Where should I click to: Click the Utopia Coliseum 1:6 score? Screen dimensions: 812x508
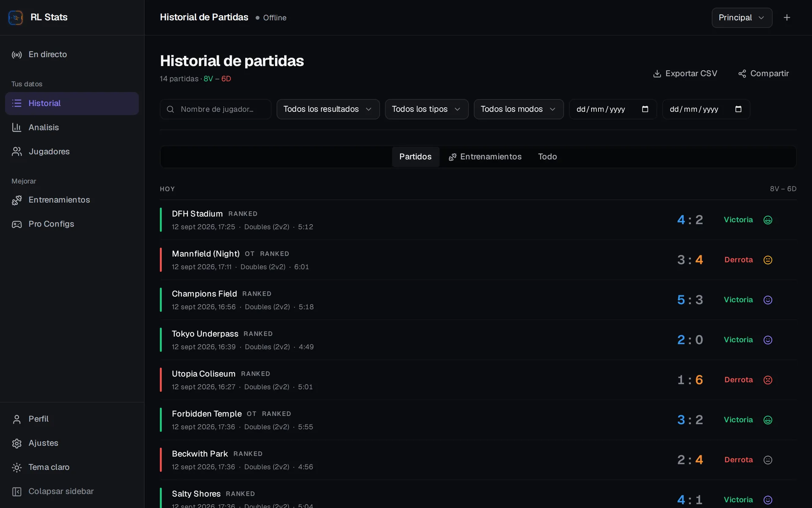click(x=690, y=380)
